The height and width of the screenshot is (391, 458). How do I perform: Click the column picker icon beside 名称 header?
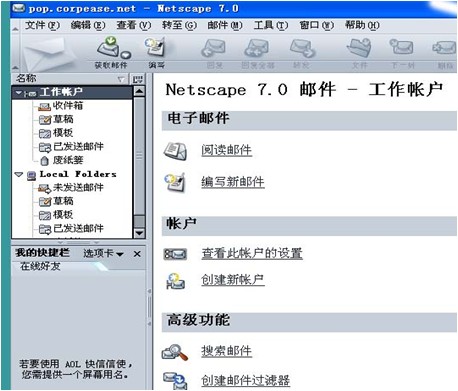coord(137,79)
